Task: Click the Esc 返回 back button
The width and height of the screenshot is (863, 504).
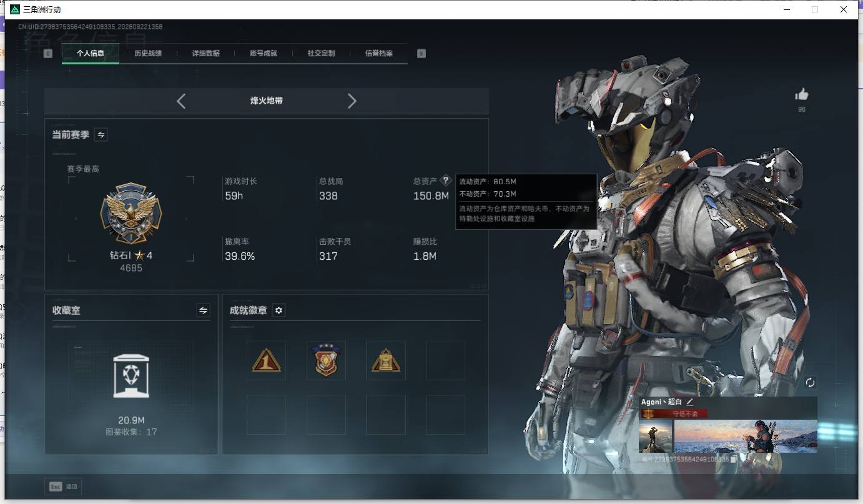Action: click(x=64, y=487)
